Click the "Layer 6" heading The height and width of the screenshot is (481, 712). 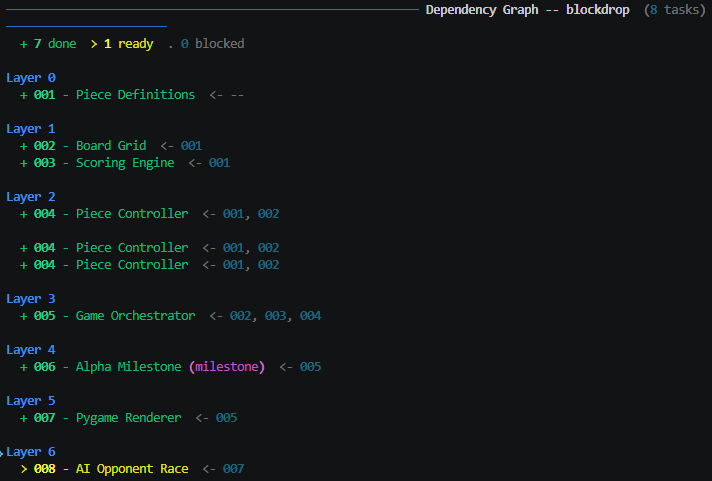31,452
